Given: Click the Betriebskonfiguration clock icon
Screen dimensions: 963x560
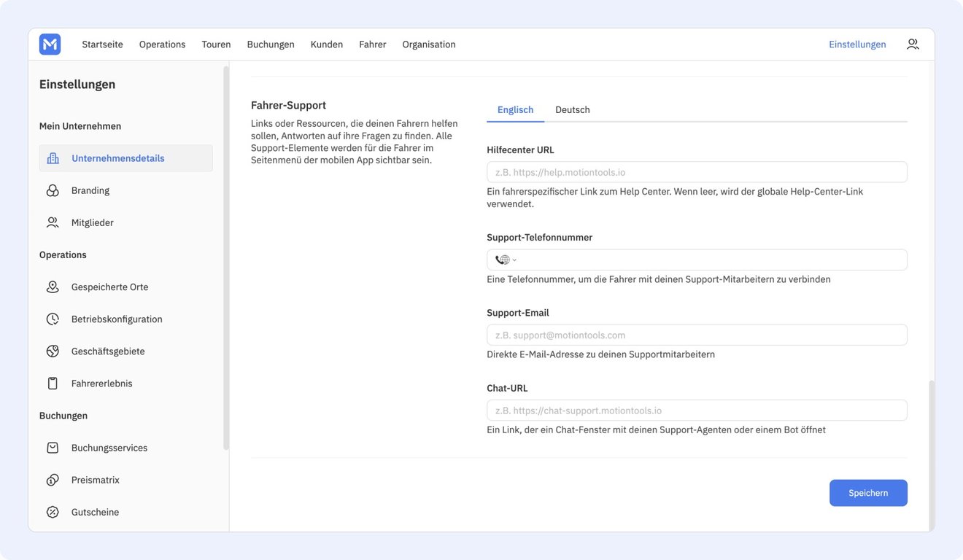Looking at the screenshot, I should click(x=53, y=319).
